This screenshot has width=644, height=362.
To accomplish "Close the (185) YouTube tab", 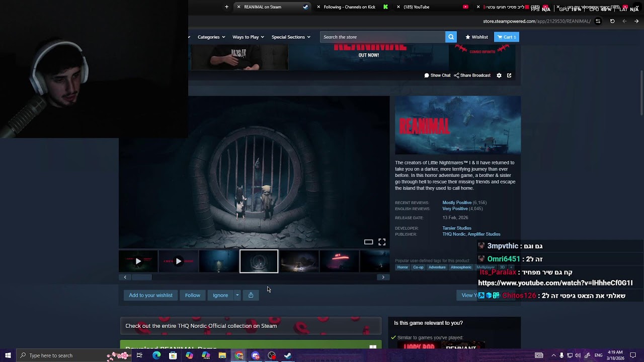I will click(x=398, y=7).
